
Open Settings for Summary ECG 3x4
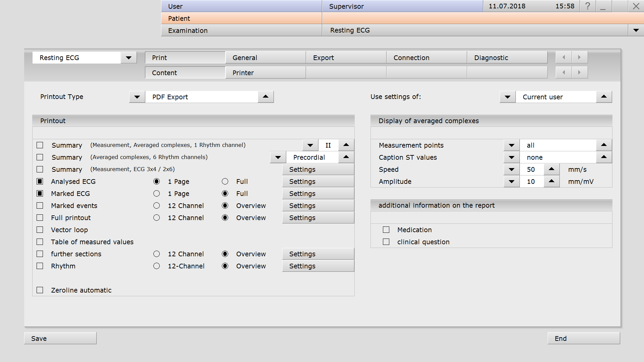pyautogui.click(x=318, y=169)
